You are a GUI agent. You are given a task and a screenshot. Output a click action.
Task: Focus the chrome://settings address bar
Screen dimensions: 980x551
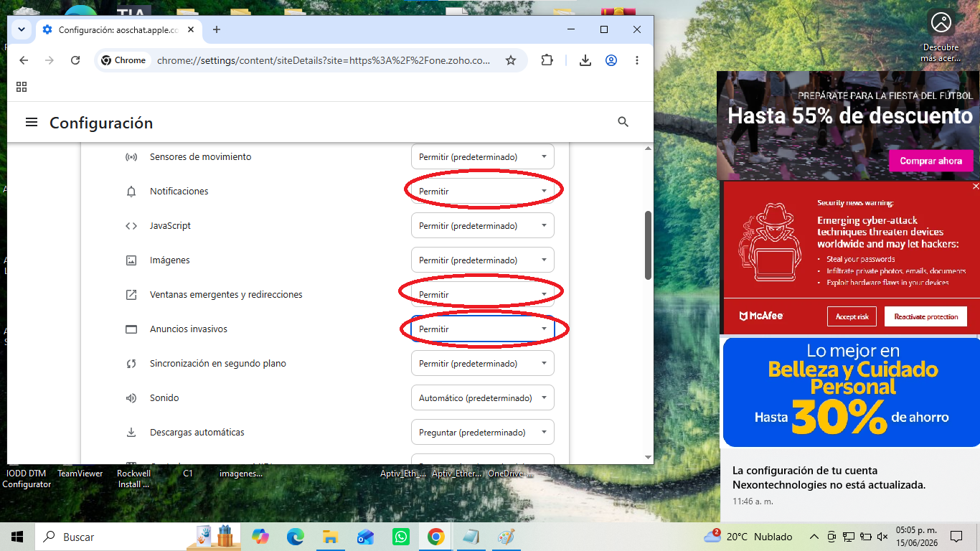coord(324,60)
